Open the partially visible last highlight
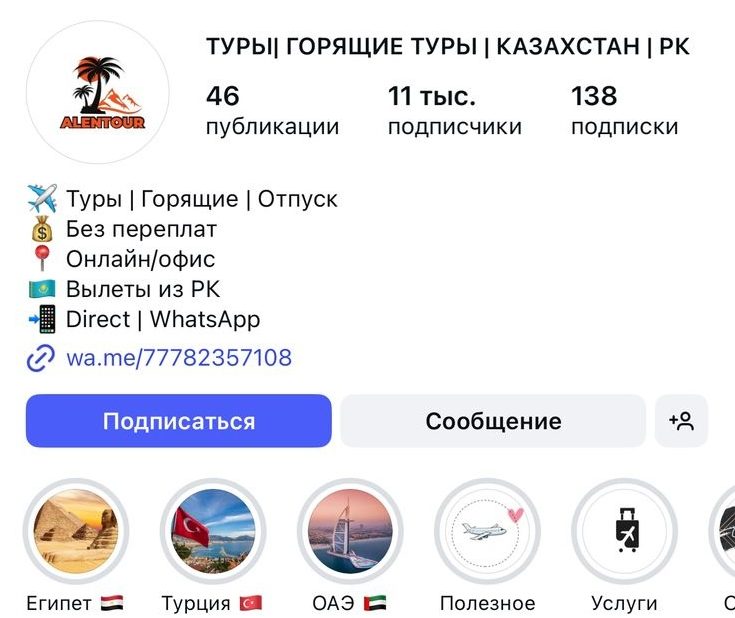The width and height of the screenshot is (735, 618). (723, 531)
